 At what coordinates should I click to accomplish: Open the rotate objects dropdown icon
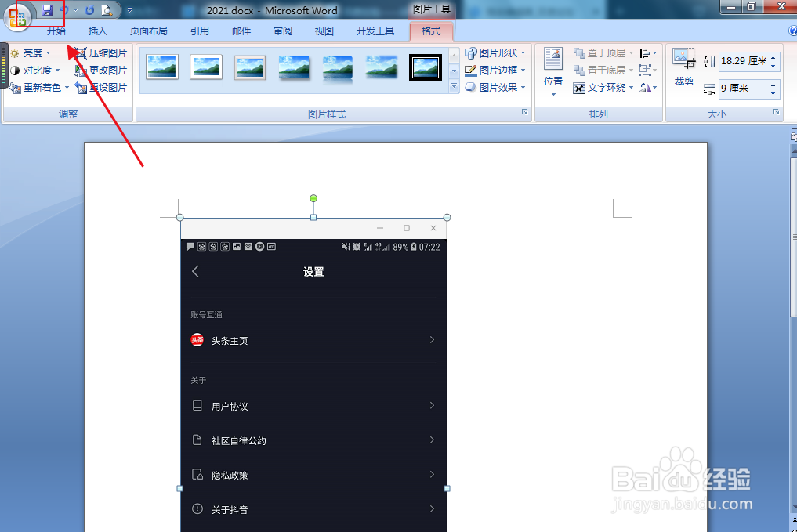point(648,88)
